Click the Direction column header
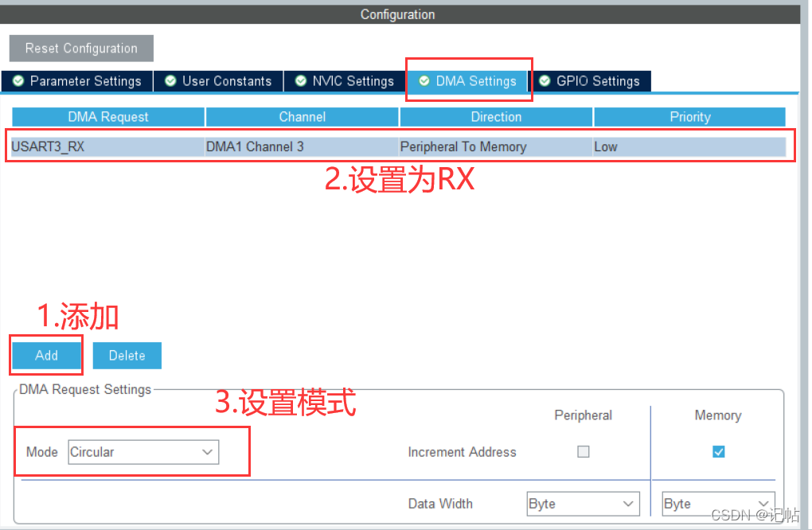This screenshot has width=812, height=530. click(x=496, y=117)
